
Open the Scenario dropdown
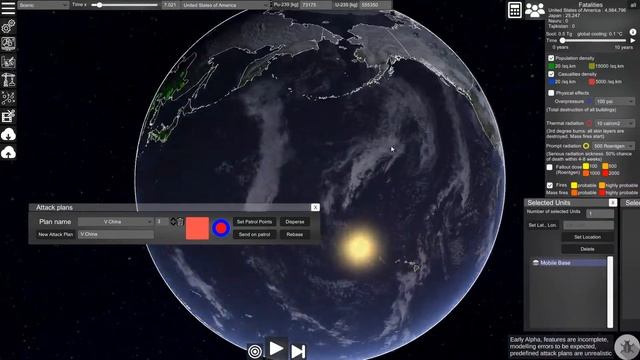(43, 5)
